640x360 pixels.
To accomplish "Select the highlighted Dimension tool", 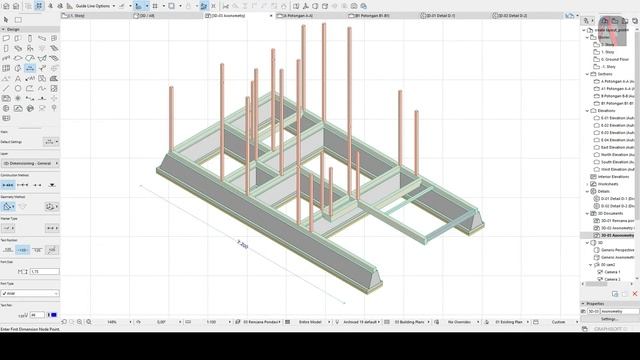I will point(30,68).
